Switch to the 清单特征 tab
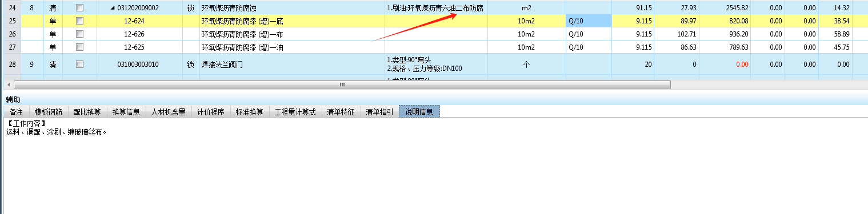 coord(341,112)
